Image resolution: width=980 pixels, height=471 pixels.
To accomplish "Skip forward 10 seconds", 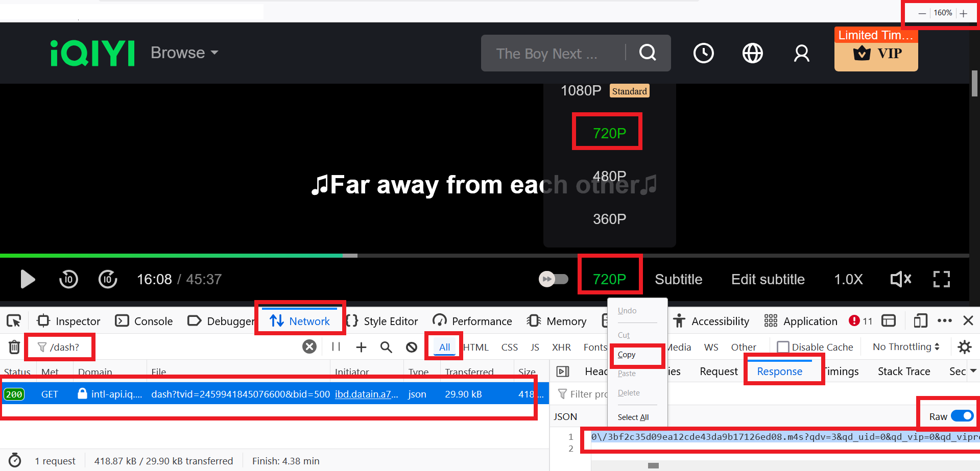I will pyautogui.click(x=108, y=279).
